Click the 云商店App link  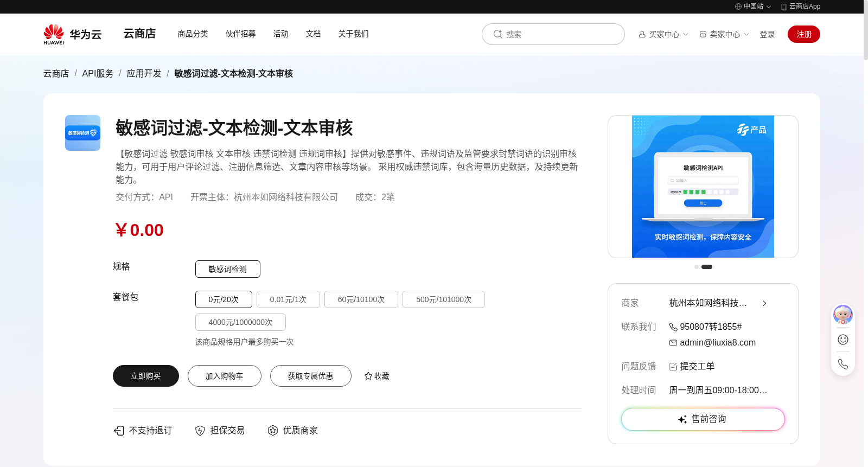805,7
